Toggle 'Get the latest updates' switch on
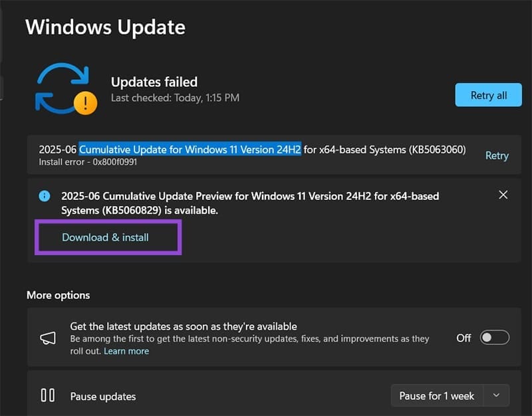This screenshot has height=416, width=532. pyautogui.click(x=495, y=338)
